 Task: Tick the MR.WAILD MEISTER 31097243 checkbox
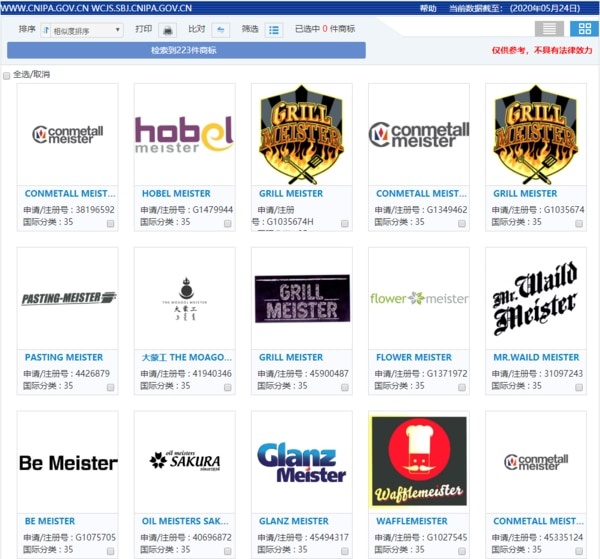point(579,387)
